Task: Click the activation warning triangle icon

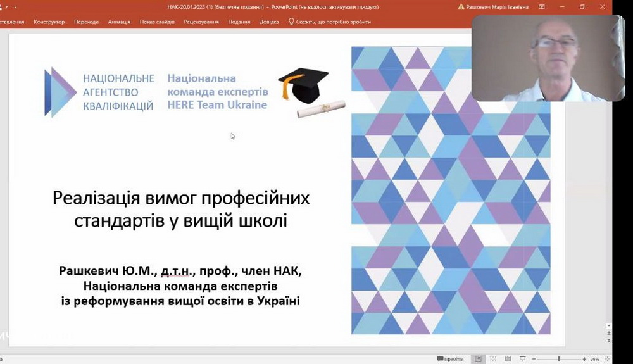Action: click(461, 7)
